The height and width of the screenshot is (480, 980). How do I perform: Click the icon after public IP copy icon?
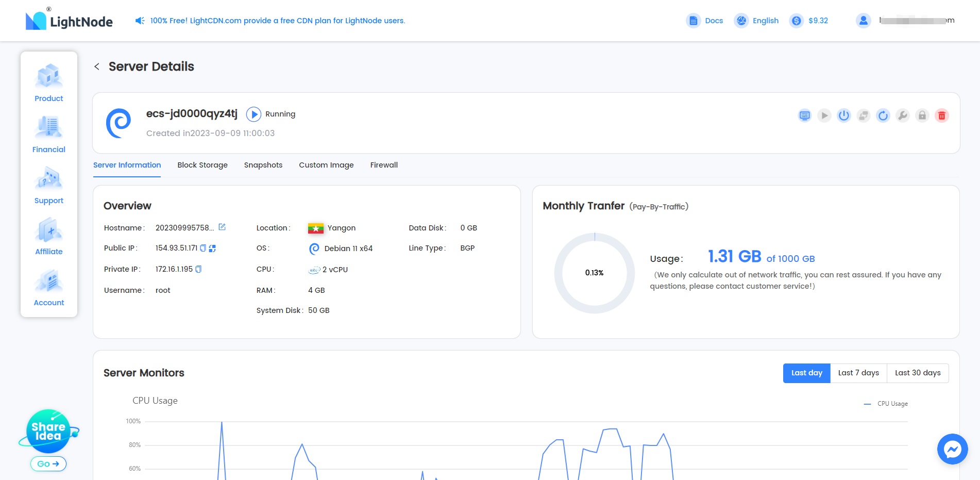click(212, 248)
